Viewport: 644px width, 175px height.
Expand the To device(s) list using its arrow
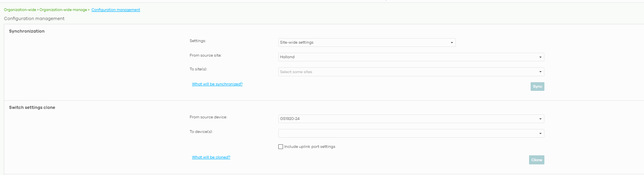[540, 133]
